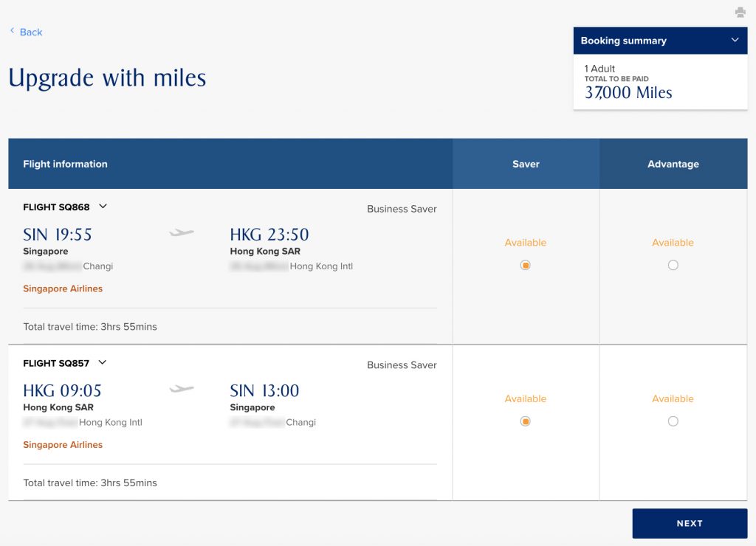The image size is (756, 546).
Task: Click the left chevron beside Back
Action: coord(10,31)
